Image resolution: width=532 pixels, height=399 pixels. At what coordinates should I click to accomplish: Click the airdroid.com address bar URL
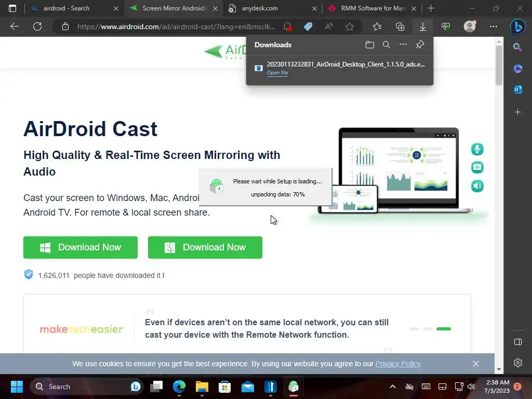tap(176, 26)
